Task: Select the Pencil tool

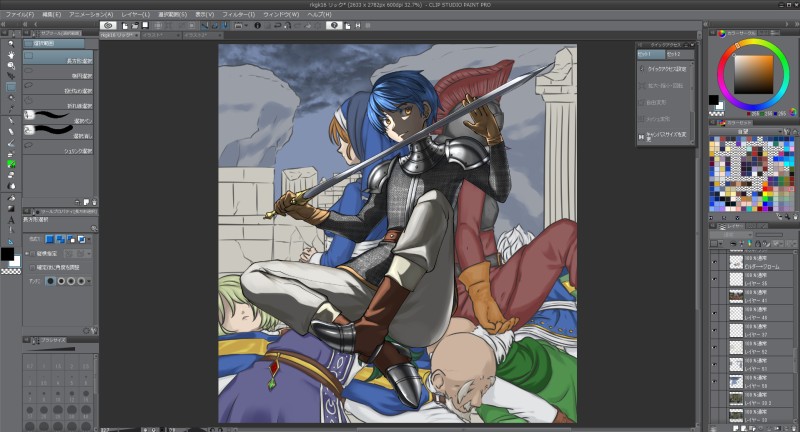Action: [x=11, y=132]
